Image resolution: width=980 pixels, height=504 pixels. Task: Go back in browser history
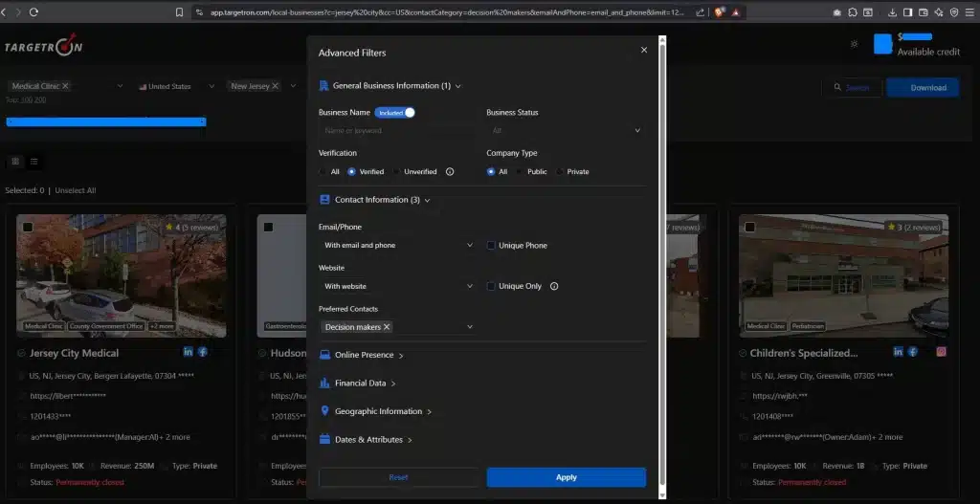click(x=4, y=11)
